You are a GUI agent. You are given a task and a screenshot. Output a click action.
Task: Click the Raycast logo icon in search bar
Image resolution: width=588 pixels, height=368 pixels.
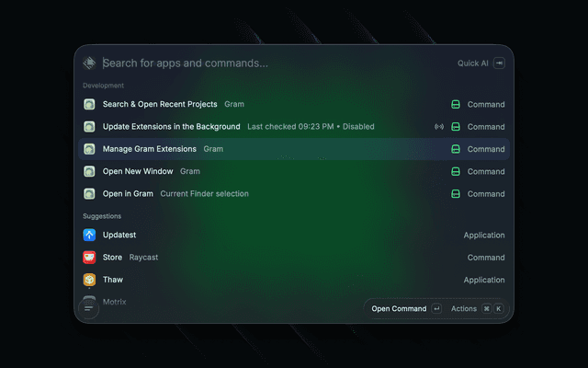pyautogui.click(x=89, y=63)
